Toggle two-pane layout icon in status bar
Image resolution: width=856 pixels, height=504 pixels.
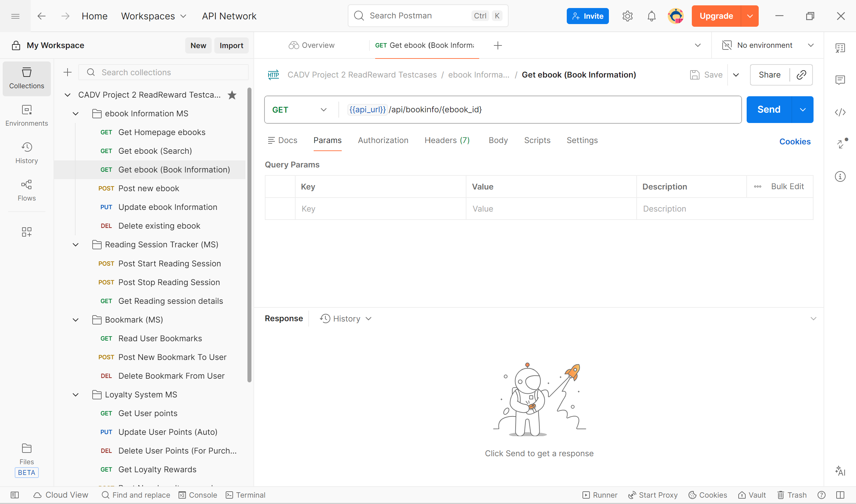(x=840, y=495)
